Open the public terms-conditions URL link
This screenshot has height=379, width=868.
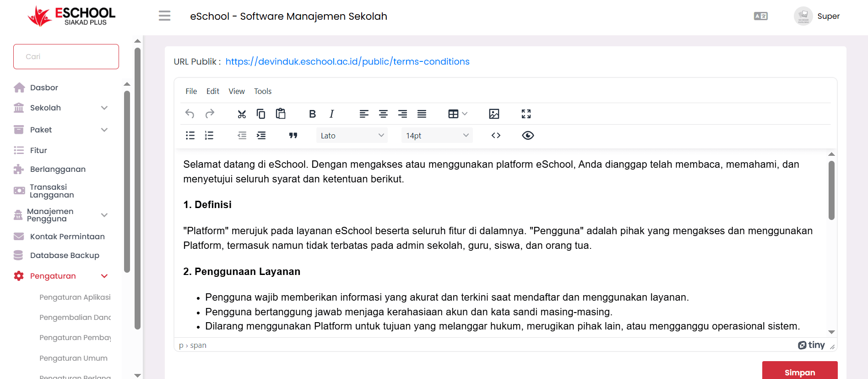pos(347,61)
